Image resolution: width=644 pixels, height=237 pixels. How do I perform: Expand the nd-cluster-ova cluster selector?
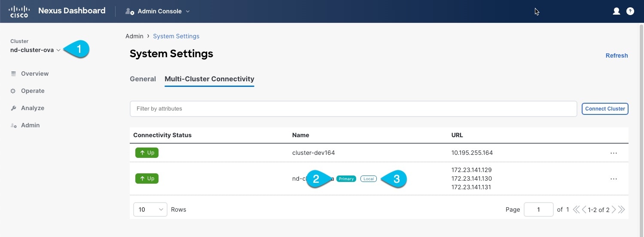35,50
